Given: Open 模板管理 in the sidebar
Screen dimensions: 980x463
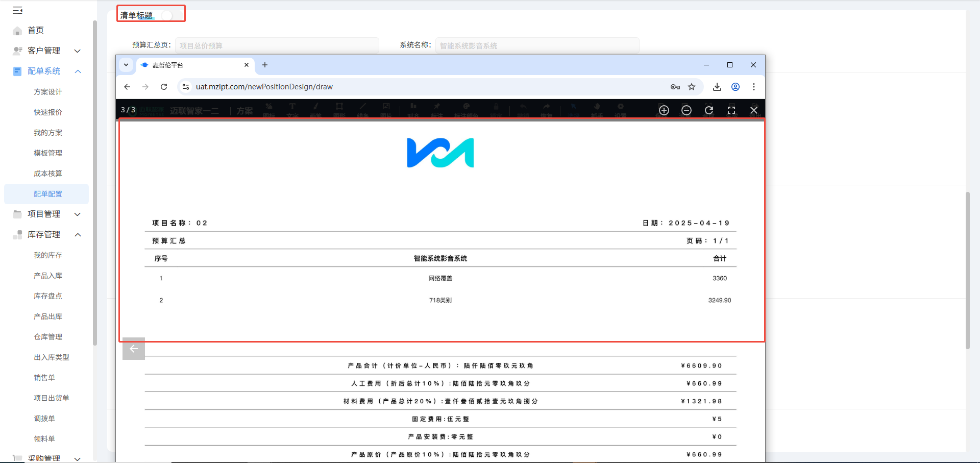Looking at the screenshot, I should 48,153.
